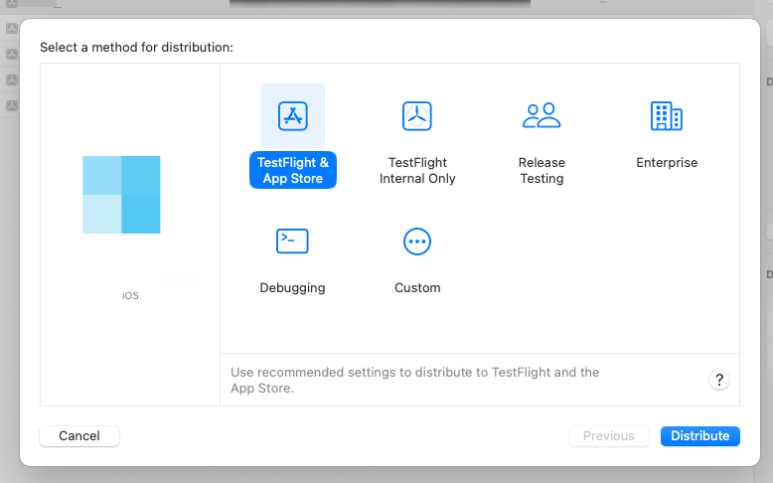Click the "Enterprise" label

667,162
